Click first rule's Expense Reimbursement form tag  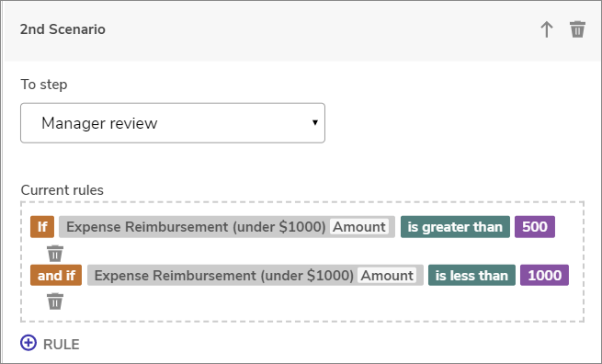(196, 227)
